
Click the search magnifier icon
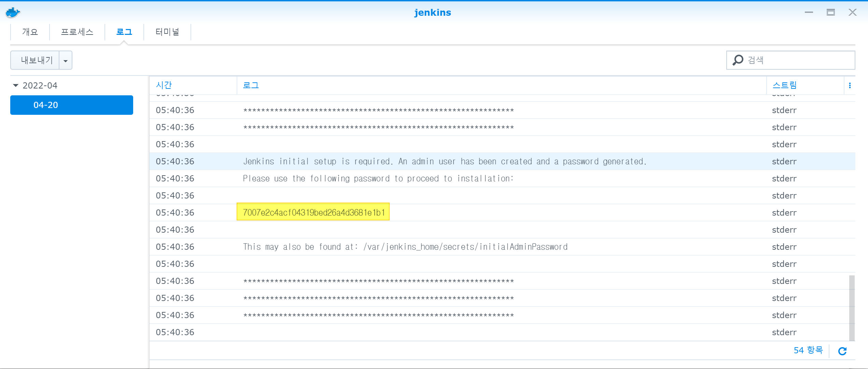click(x=738, y=60)
